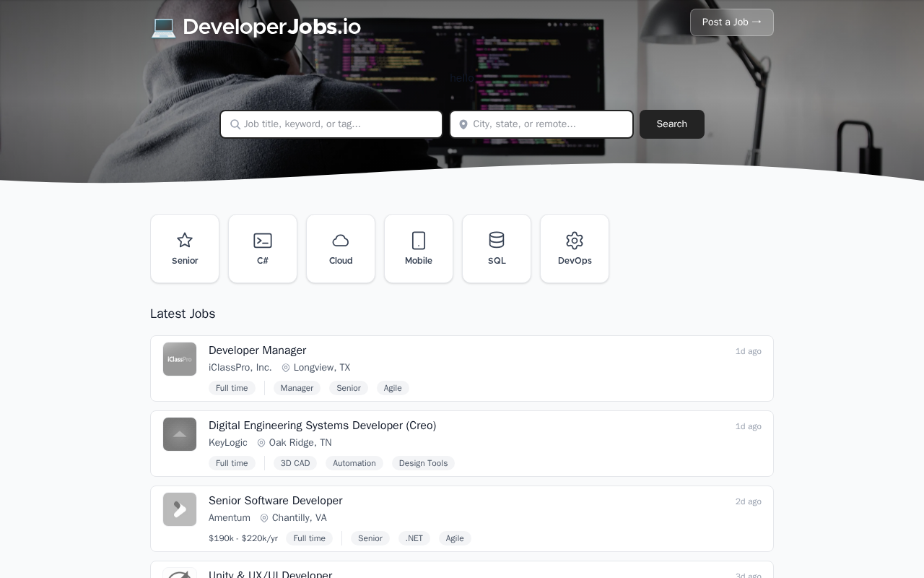Click the $190k - $220k/yr salary text

click(x=243, y=538)
